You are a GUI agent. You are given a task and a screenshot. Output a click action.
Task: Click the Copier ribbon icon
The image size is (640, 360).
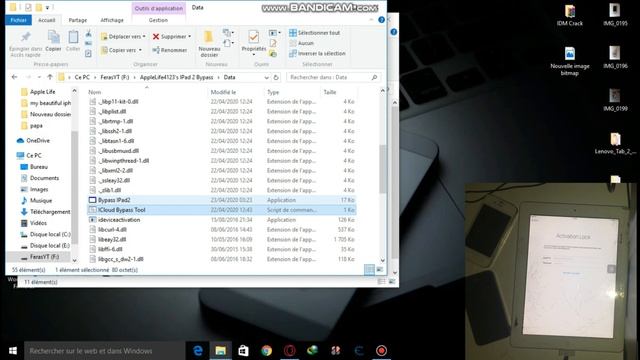(53, 38)
